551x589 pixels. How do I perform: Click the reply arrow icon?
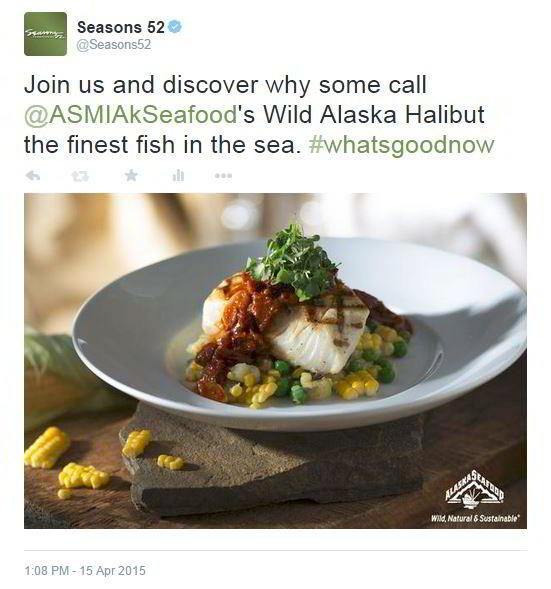point(33,175)
